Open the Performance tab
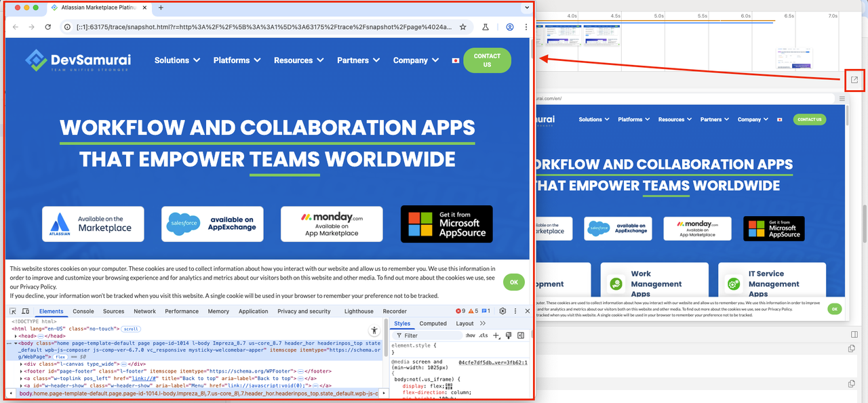Image resolution: width=868 pixels, height=403 pixels. coord(182,312)
